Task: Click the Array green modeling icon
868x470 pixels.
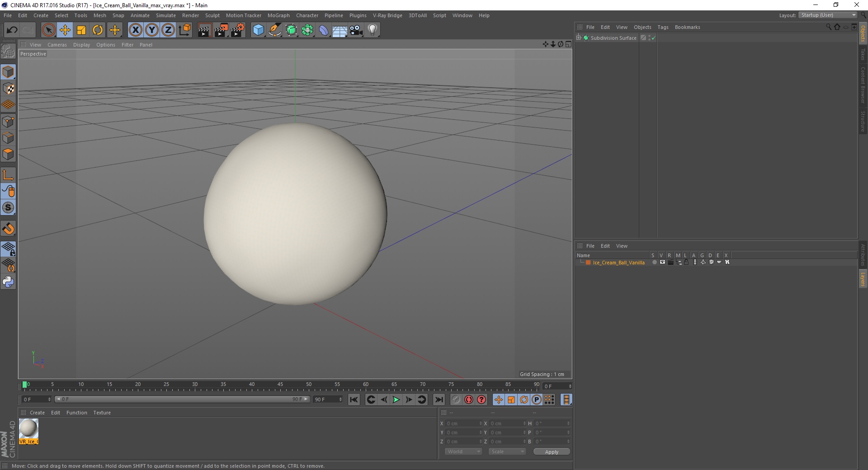Action: coord(307,30)
